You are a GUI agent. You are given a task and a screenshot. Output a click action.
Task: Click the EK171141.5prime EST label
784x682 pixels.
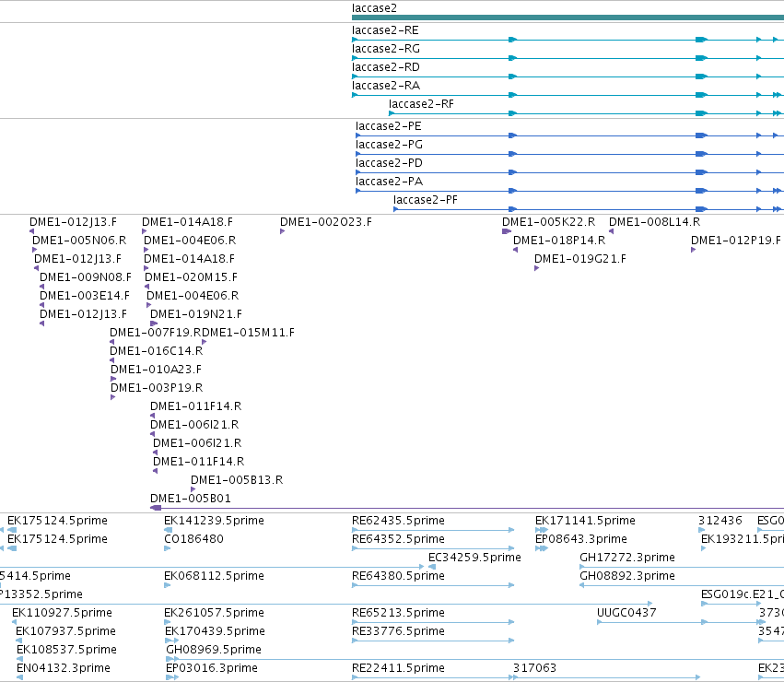pyautogui.click(x=585, y=522)
